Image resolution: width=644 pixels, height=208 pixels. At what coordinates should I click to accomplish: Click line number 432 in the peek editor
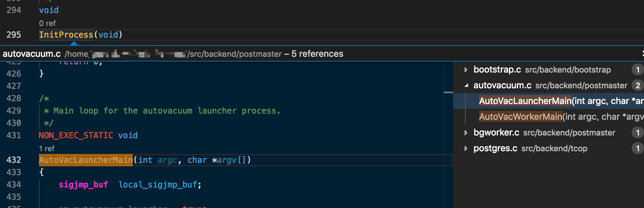point(13,160)
